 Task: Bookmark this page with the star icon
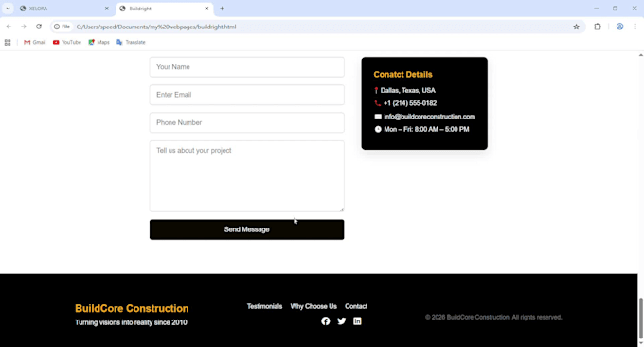tap(576, 27)
